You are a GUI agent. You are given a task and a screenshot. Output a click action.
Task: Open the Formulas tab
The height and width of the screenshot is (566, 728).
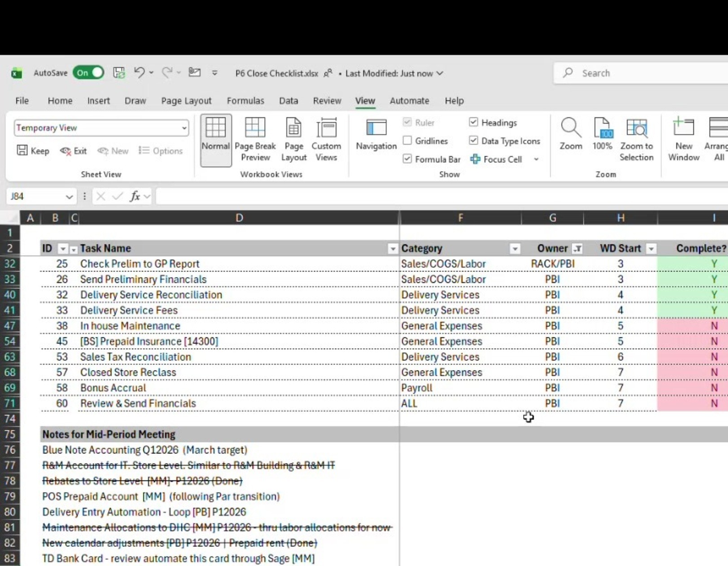point(245,101)
